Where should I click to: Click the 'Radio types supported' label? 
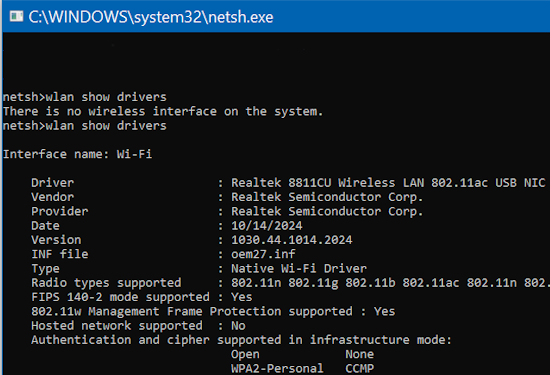tap(106, 283)
